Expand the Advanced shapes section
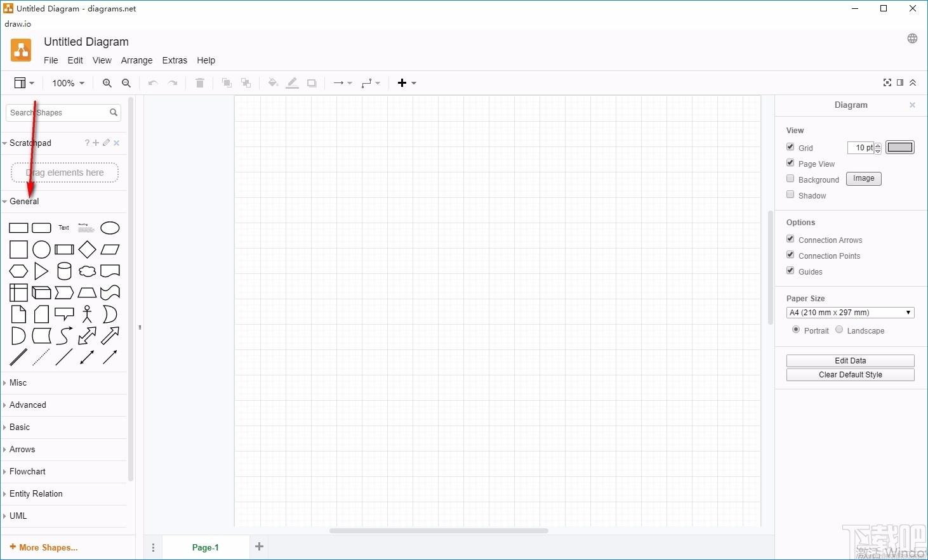 [63, 405]
